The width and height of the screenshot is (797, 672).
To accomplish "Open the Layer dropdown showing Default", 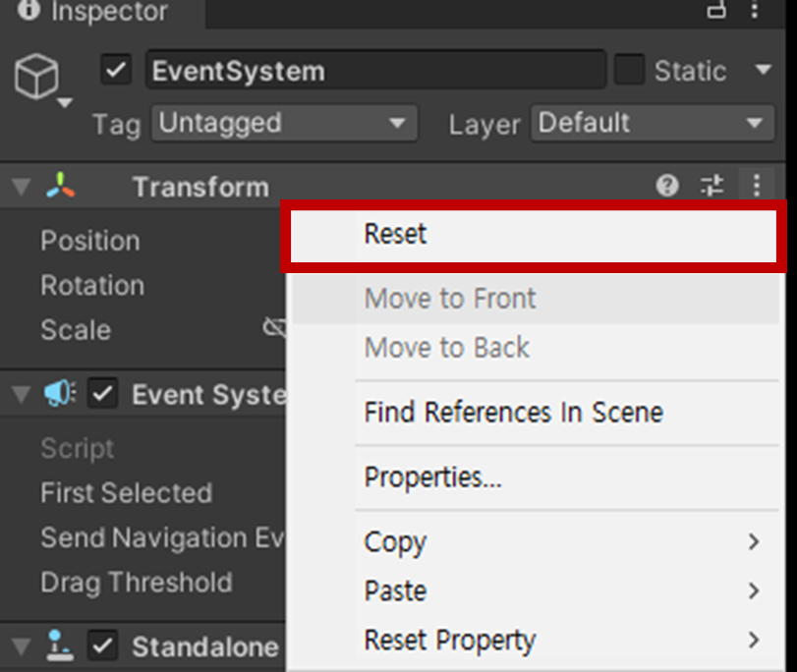I will (x=653, y=123).
